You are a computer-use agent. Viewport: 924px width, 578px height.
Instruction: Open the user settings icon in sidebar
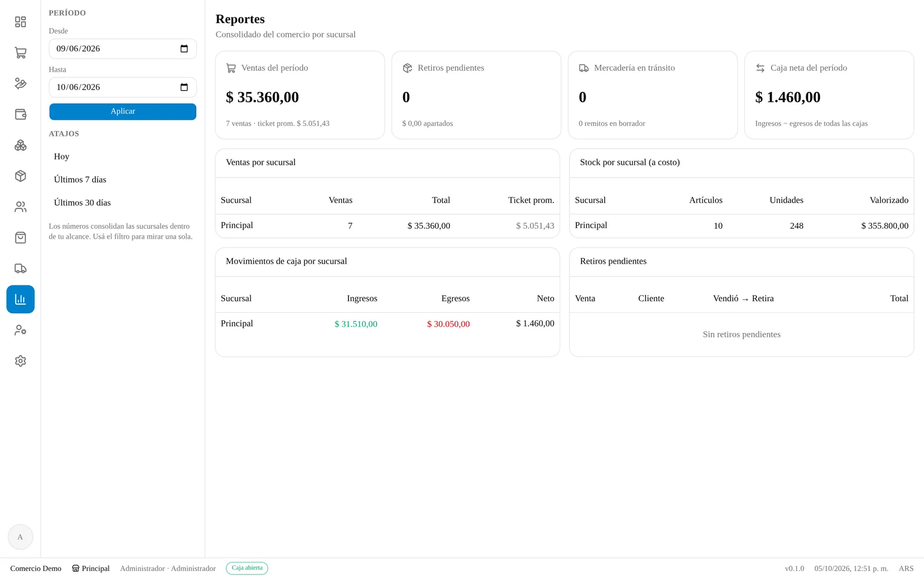click(20, 330)
